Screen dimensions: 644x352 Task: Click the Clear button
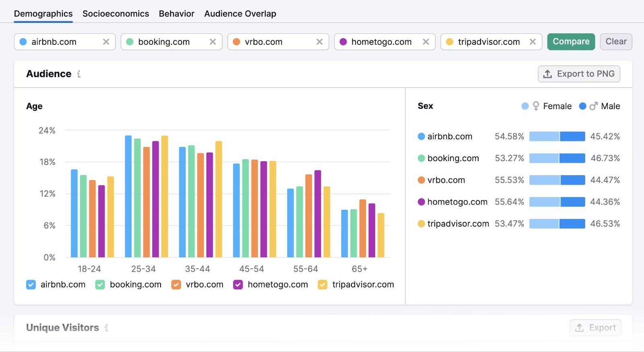[616, 42]
